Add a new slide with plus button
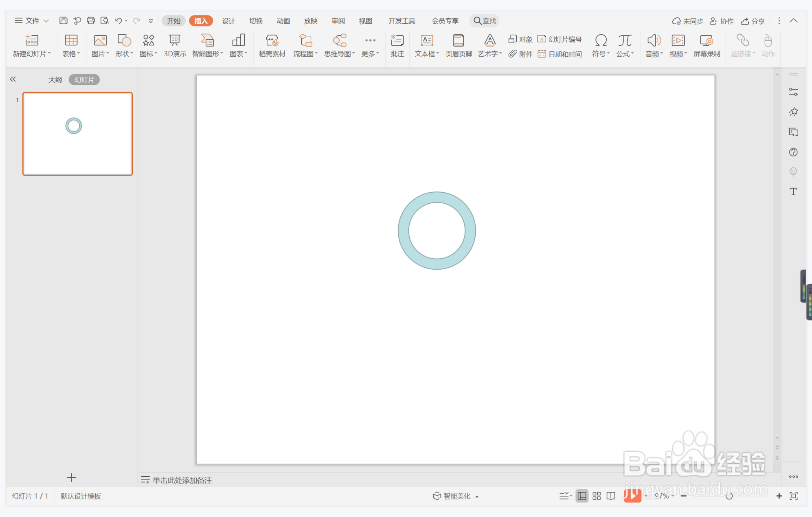This screenshot has height=517, width=812. [71, 477]
